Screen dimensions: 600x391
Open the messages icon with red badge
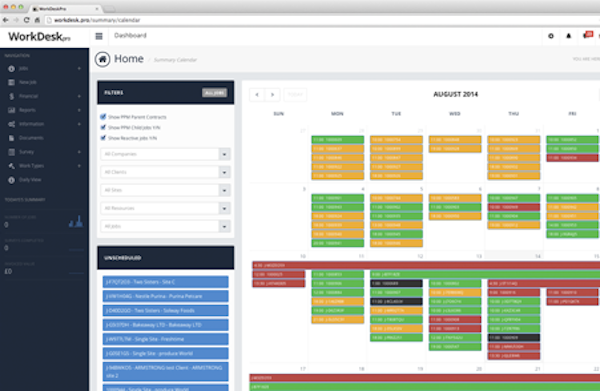tap(587, 35)
